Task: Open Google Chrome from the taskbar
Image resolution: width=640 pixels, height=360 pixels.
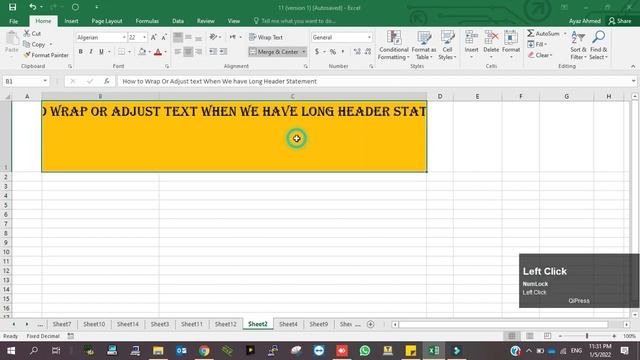Action: click(x=204, y=351)
